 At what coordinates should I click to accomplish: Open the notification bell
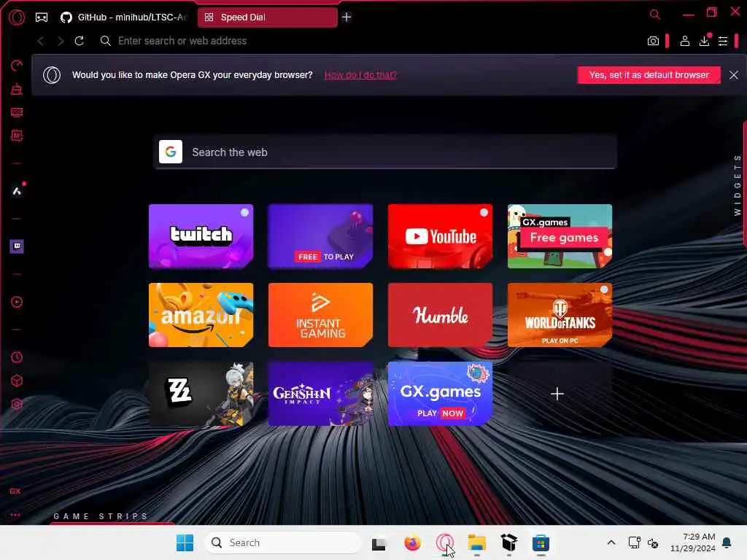[727, 542]
